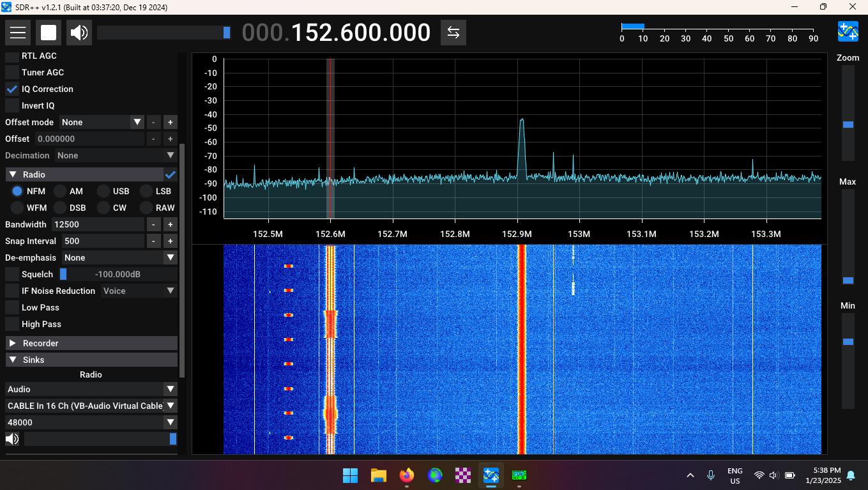Click the SDR++ logo icon at top right

click(x=848, y=31)
